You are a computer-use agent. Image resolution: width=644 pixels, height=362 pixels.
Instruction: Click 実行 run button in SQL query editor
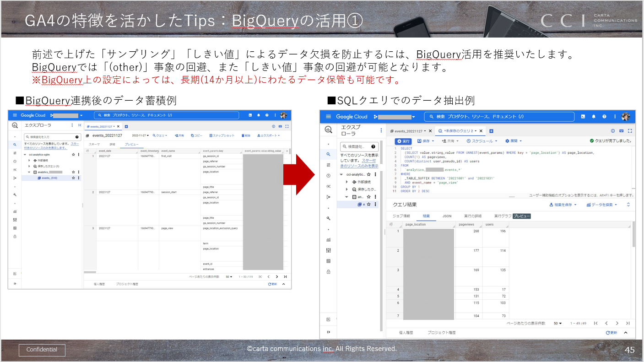(x=404, y=141)
